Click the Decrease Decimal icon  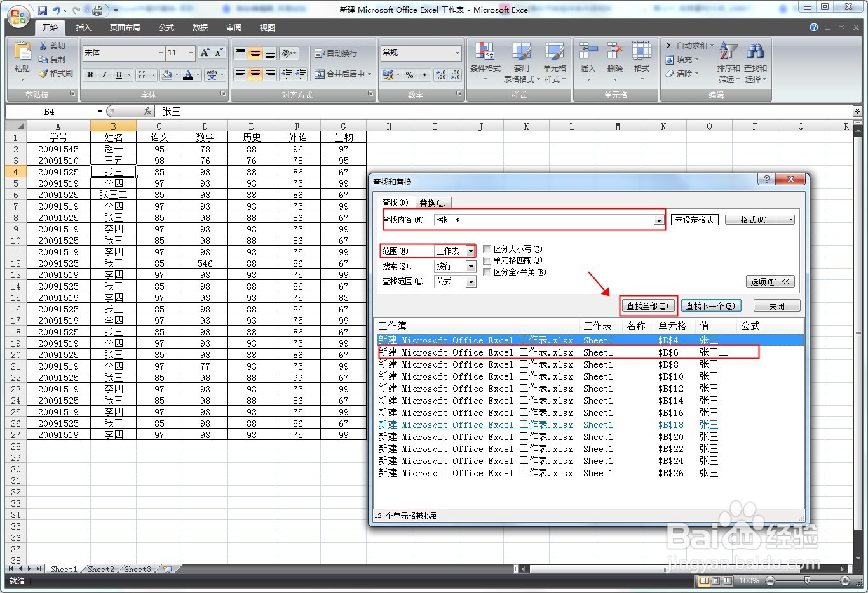pyautogui.click(x=455, y=75)
